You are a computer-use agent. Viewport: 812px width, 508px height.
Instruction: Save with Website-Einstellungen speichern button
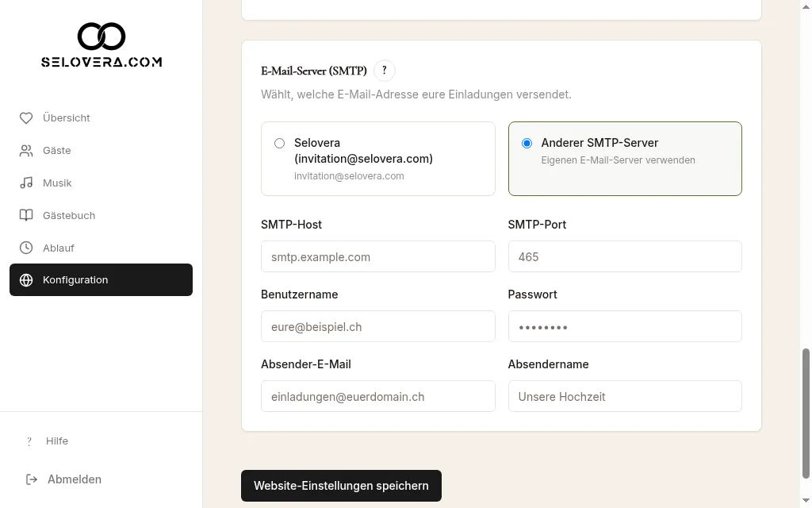[x=341, y=486]
